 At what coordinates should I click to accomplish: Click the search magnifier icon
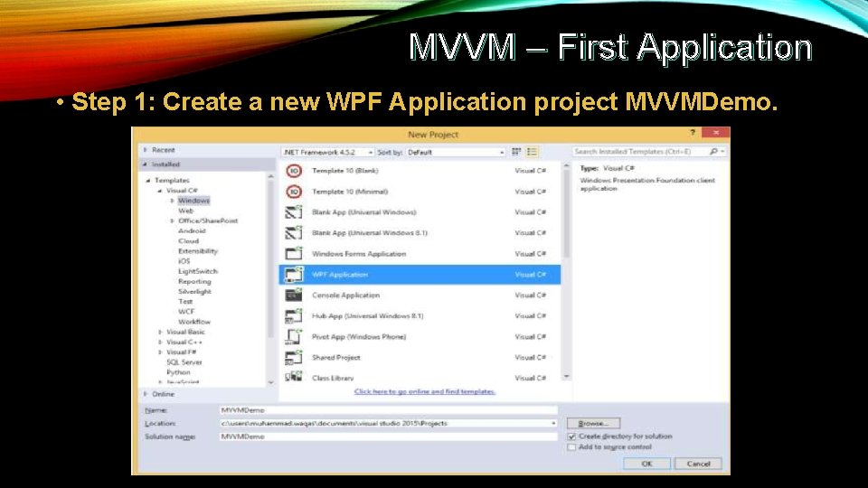(713, 152)
